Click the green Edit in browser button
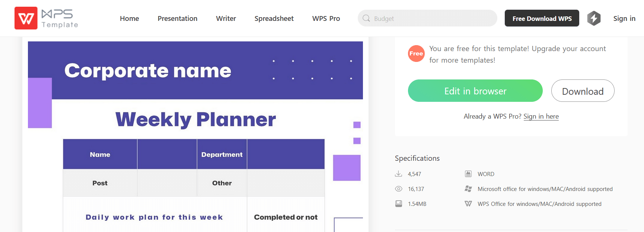644x232 pixels. 475,91
